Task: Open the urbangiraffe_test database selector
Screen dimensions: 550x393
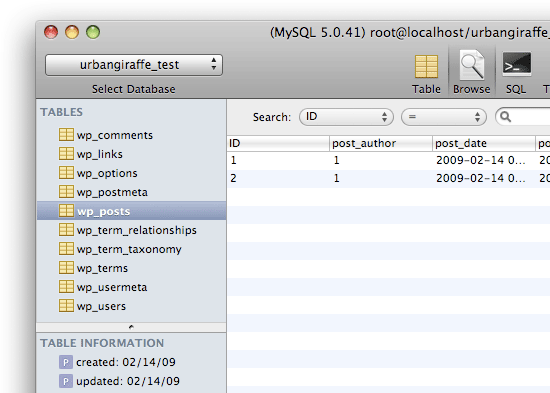Action: coord(134,65)
